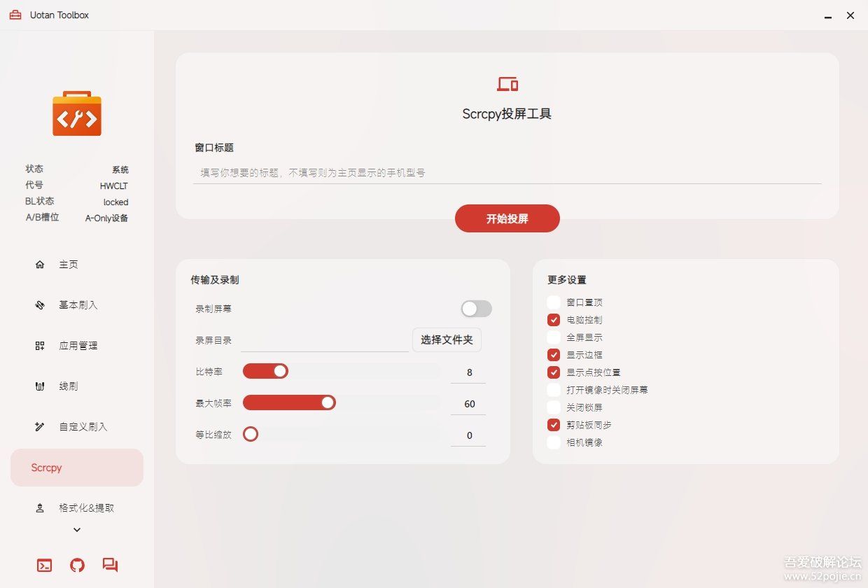This screenshot has height=588, width=868.
Task: Open the 应用管理 page
Action: [x=77, y=346]
